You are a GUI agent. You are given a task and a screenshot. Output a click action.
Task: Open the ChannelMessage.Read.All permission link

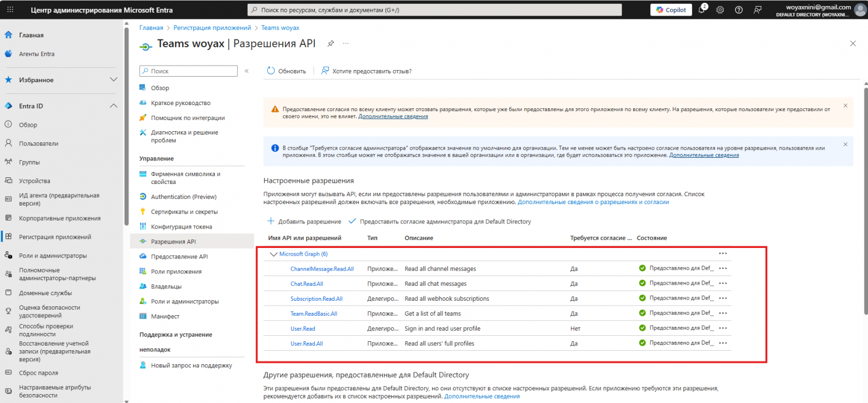[322, 268]
